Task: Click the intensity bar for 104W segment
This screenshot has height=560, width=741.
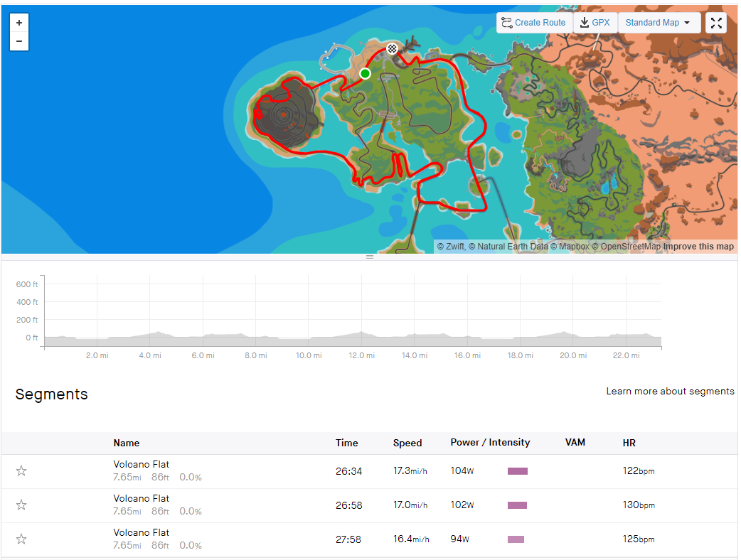Action: click(x=518, y=470)
